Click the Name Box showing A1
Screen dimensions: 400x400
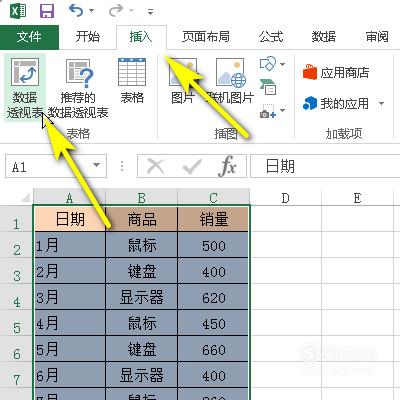(48, 166)
